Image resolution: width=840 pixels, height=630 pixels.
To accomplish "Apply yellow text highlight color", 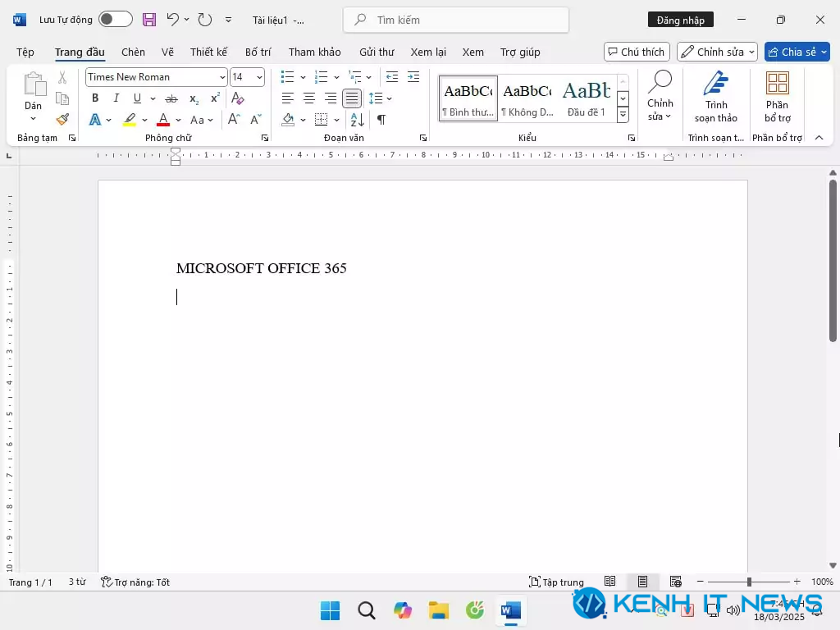I will 129,120.
